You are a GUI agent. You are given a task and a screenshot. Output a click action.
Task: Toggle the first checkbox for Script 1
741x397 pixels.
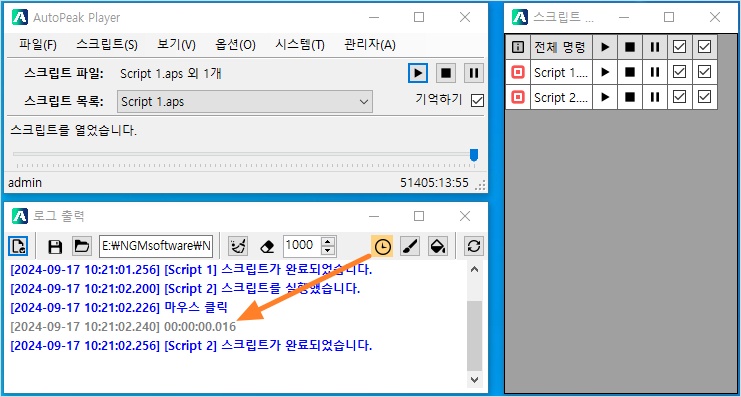(680, 72)
